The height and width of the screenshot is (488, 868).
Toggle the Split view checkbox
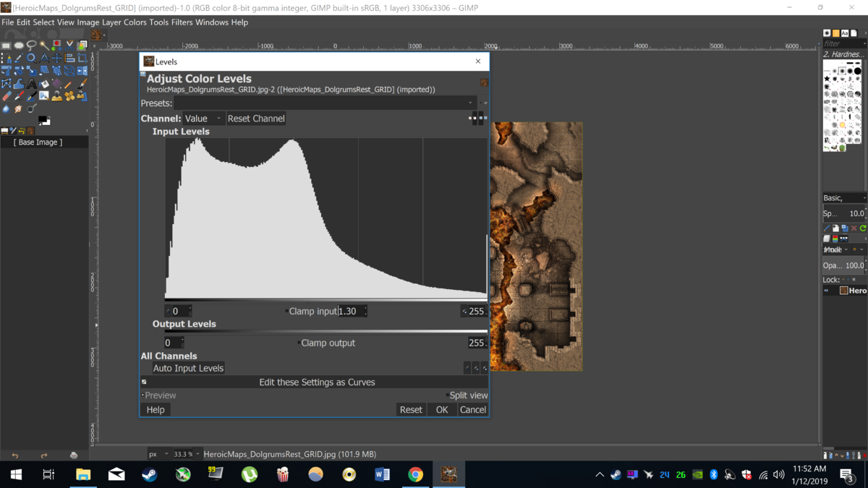(x=446, y=395)
